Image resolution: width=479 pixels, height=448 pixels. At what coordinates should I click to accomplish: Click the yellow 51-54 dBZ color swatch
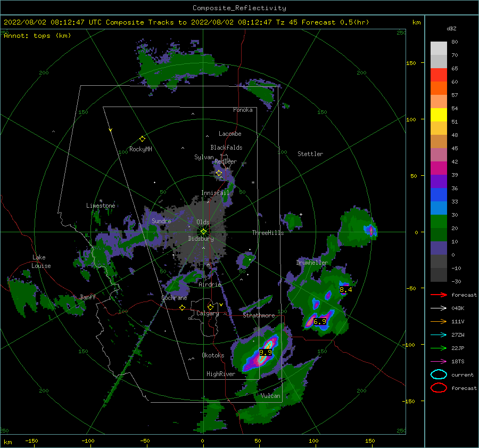click(x=439, y=115)
